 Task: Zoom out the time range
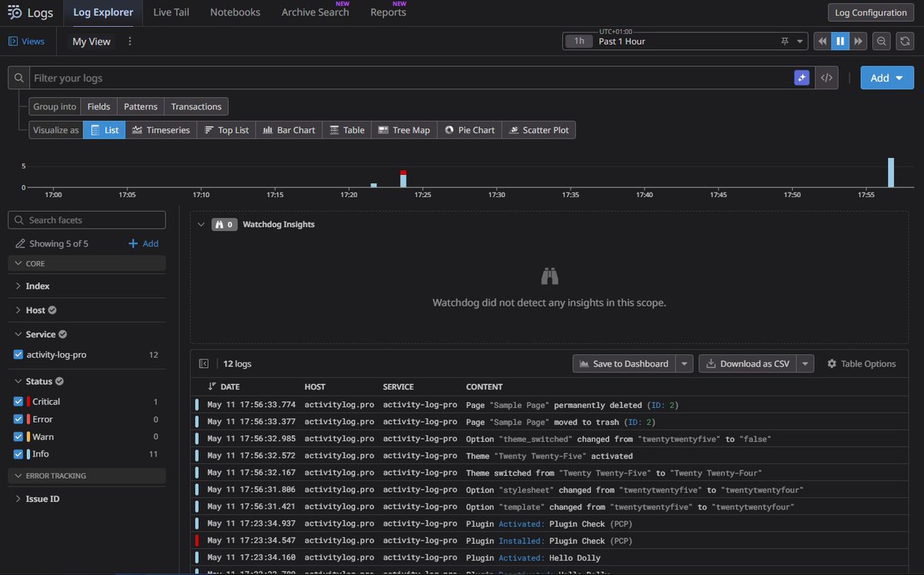click(x=882, y=42)
